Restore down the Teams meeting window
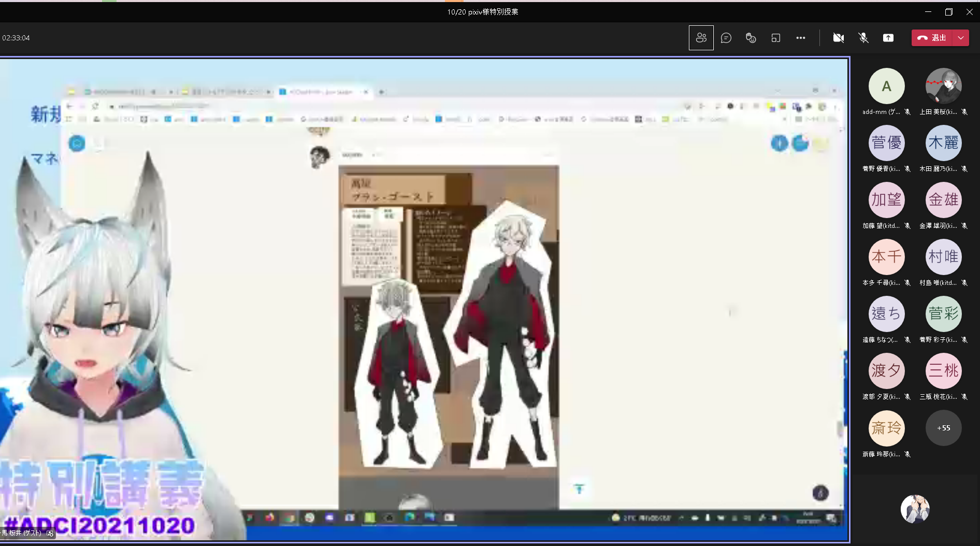This screenshot has width=980, height=546. pos(949,11)
